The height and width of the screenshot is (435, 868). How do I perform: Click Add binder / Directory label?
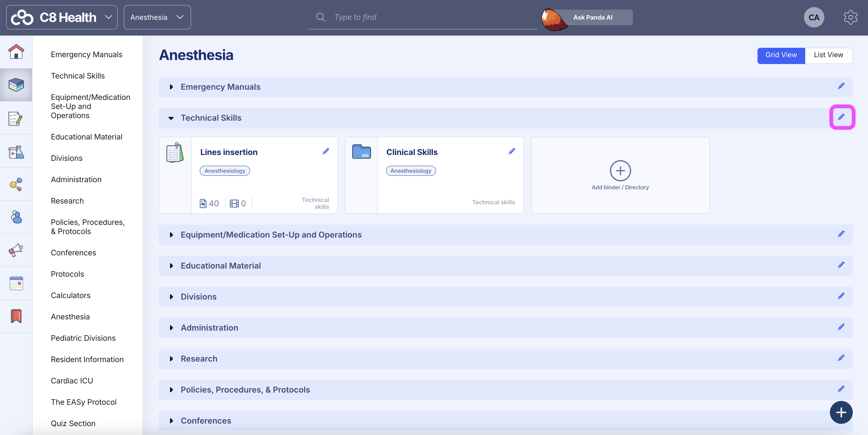point(620,187)
